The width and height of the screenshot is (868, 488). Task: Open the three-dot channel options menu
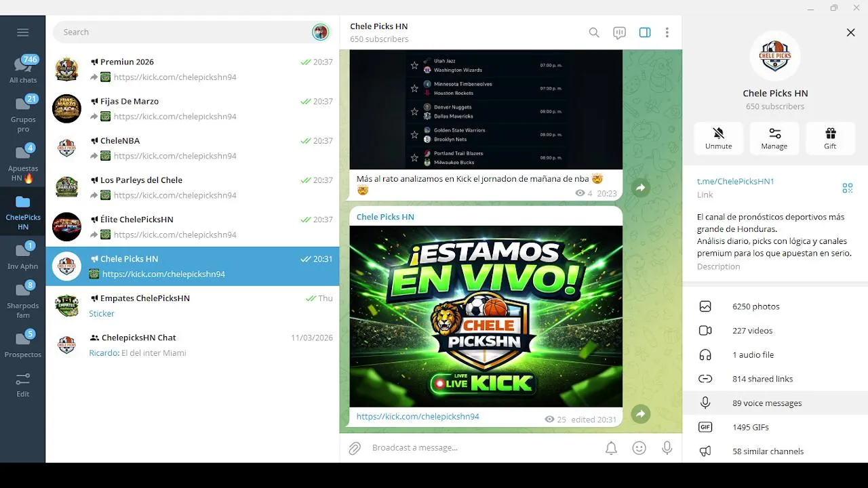coord(667,33)
